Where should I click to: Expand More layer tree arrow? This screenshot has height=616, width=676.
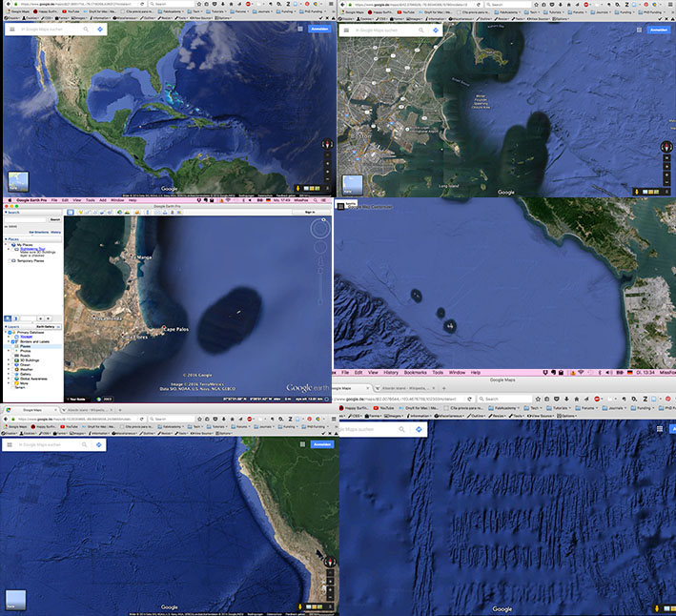[x=9, y=383]
